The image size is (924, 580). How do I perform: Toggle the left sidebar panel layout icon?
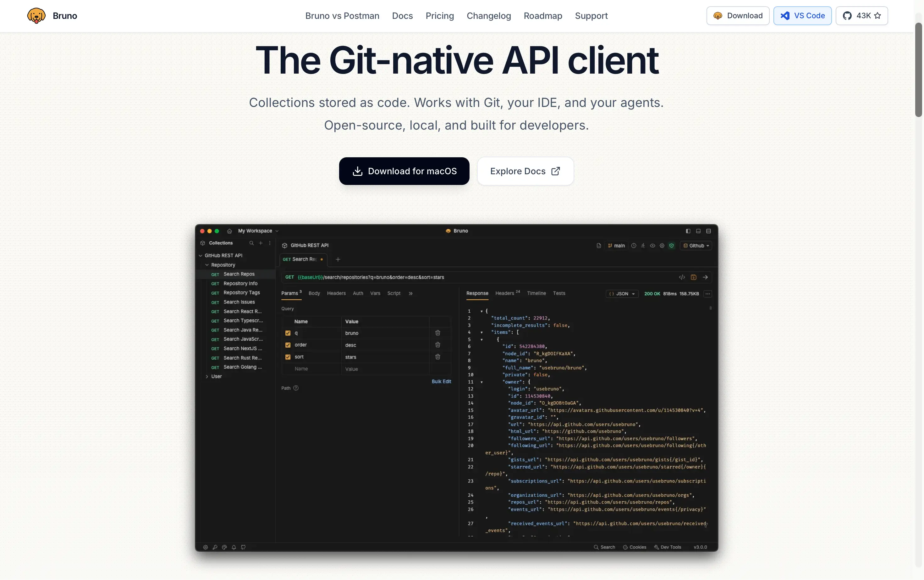(688, 231)
